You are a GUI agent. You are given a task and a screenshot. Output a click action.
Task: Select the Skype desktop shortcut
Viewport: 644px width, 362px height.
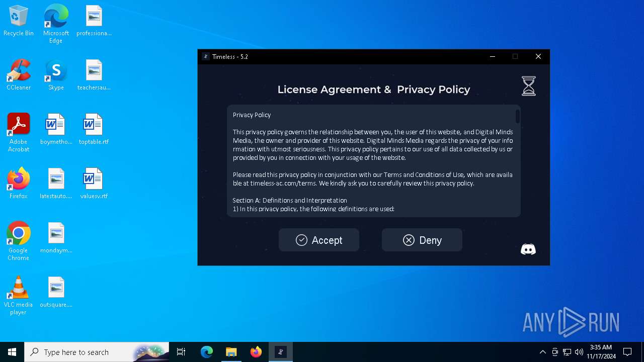coord(56,75)
